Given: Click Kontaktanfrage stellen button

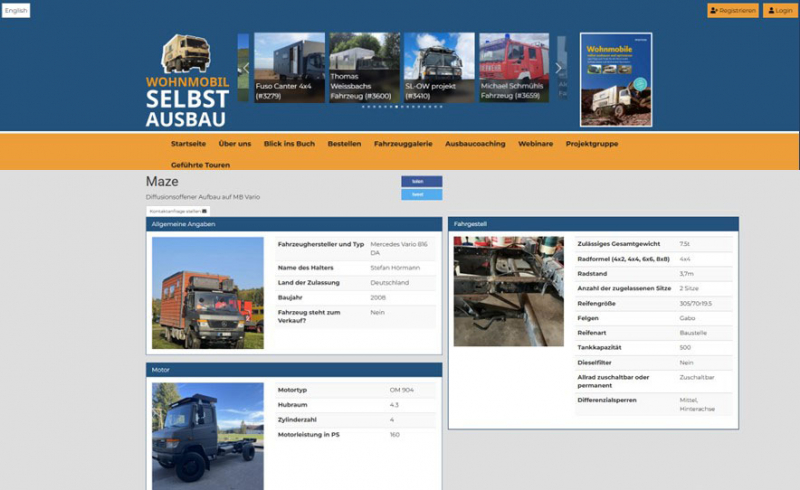Looking at the screenshot, I should [x=177, y=212].
